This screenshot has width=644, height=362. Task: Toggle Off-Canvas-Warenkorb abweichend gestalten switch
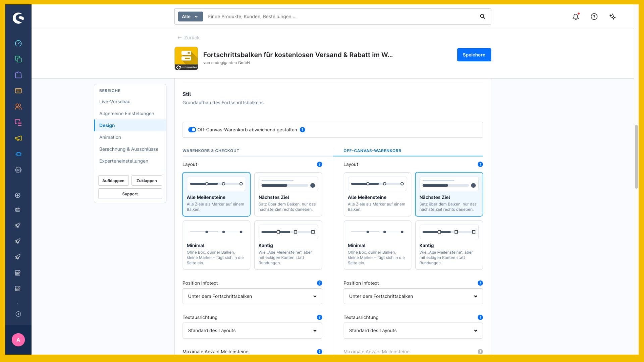tap(192, 130)
